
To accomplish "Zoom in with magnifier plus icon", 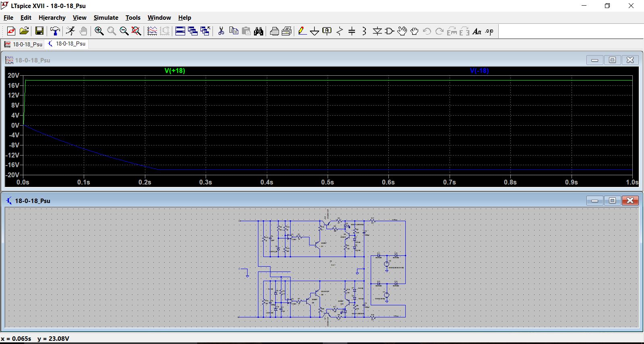I will [99, 31].
